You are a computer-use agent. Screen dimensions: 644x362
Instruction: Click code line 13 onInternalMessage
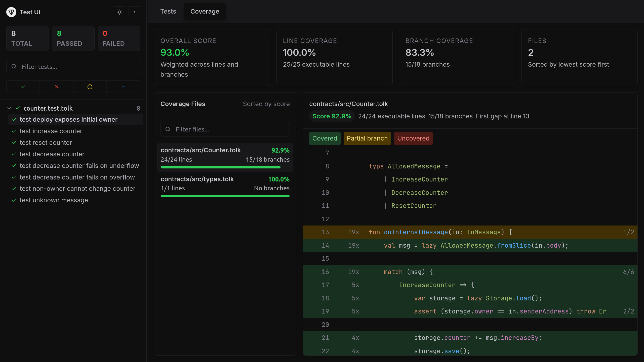coord(470,232)
